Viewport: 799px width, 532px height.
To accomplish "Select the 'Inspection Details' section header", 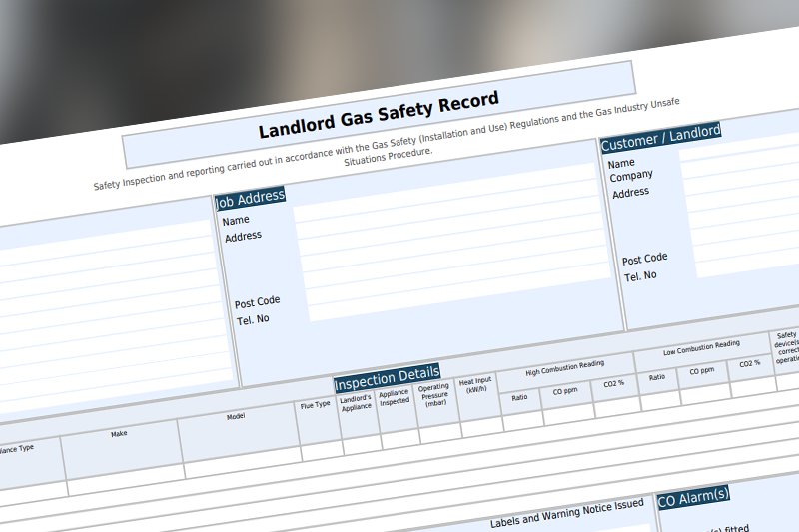I will click(387, 377).
